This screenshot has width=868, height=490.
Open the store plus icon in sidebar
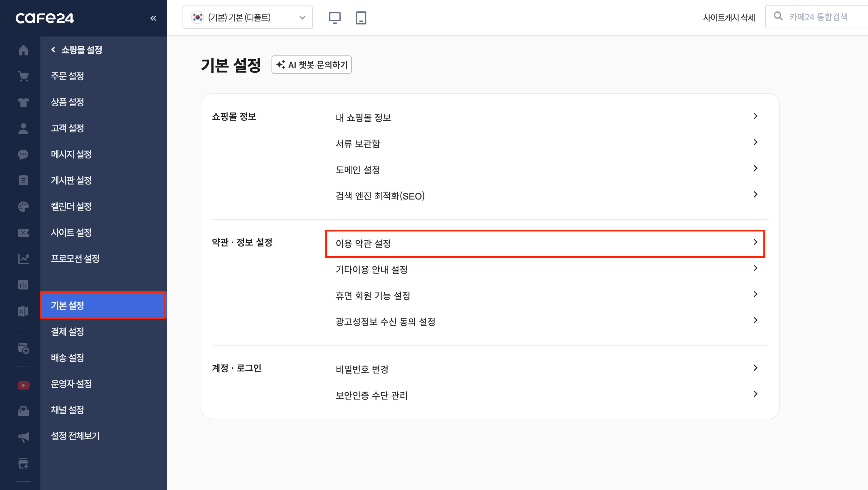23,463
